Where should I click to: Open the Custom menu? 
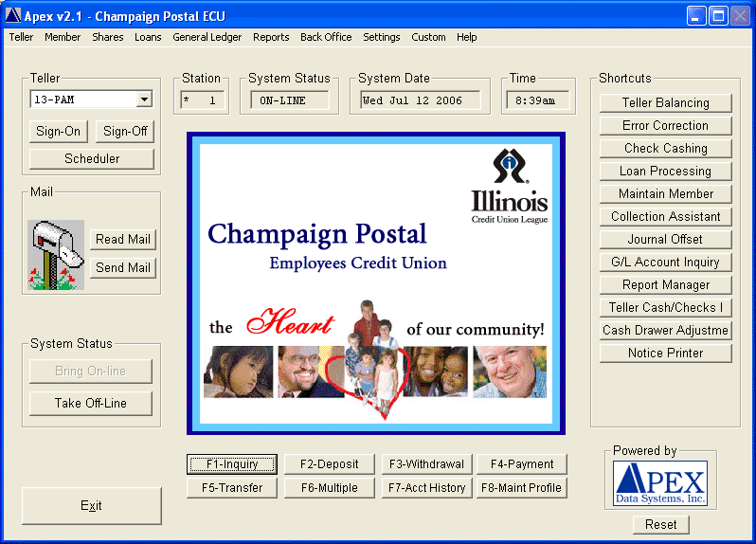pyautogui.click(x=428, y=37)
